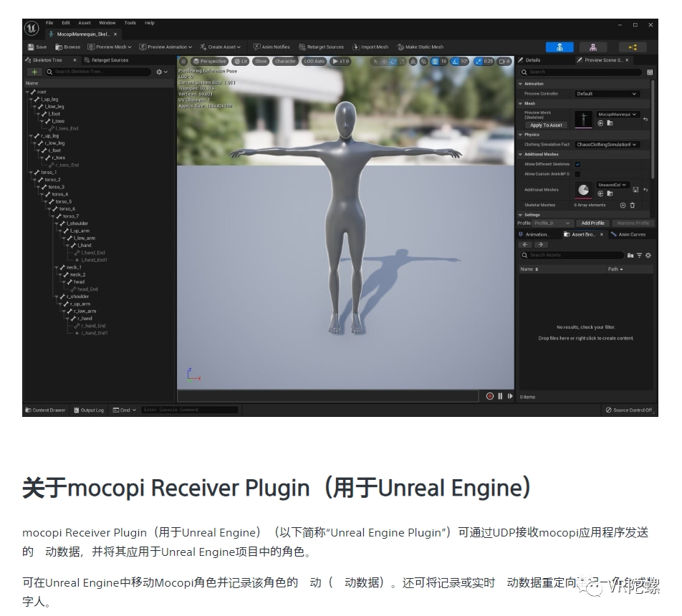682x616 pixels.
Task: Click the Perspective viewport button
Action: tap(210, 62)
